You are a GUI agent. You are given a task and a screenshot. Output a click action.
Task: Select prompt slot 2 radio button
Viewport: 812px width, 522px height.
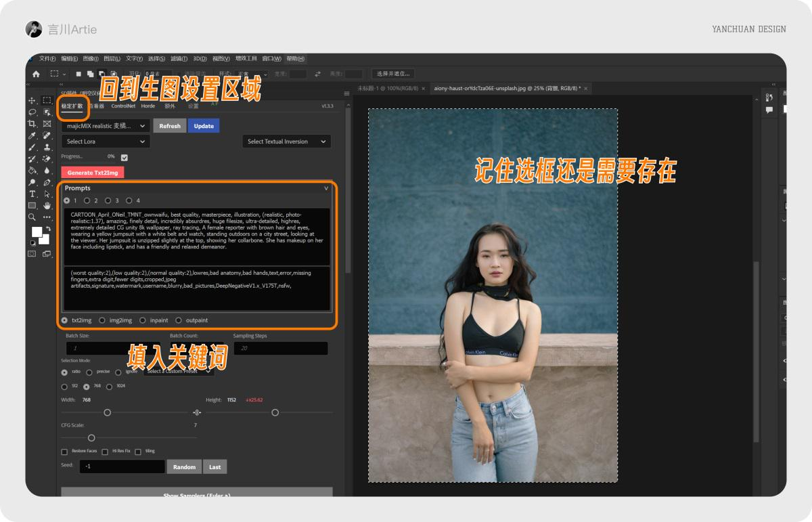86,200
